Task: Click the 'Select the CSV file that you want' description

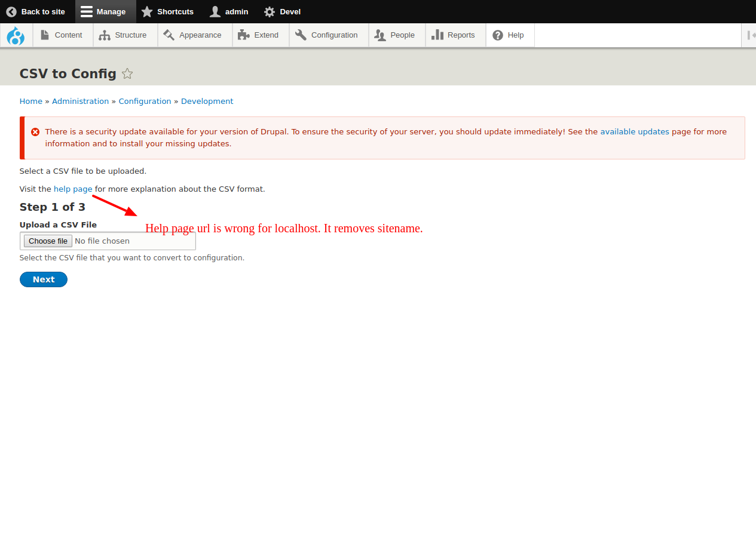Action: [x=132, y=258]
